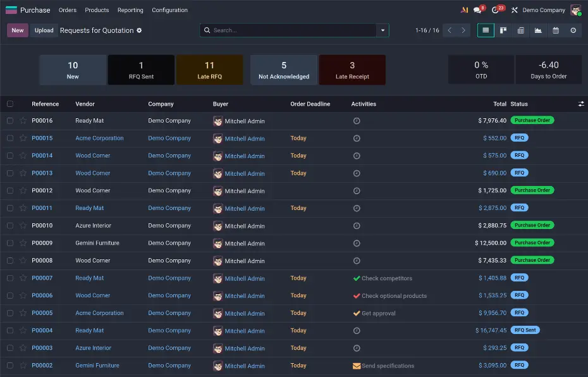Switch to Graph view
This screenshot has height=377, width=588.
[538, 30]
